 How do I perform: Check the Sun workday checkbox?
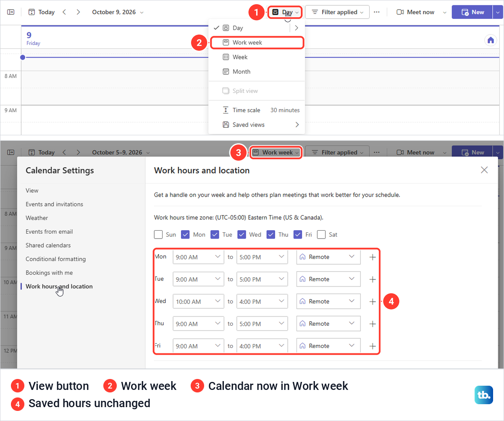158,234
